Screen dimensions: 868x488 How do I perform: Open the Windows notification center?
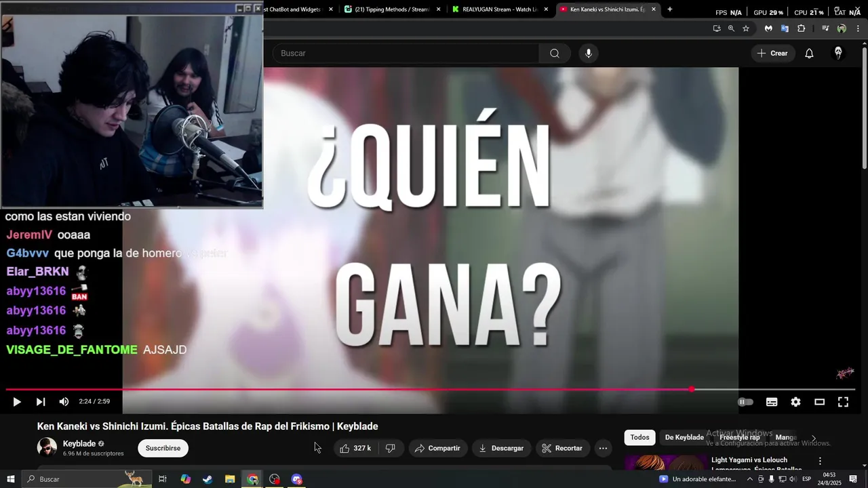pyautogui.click(x=853, y=479)
